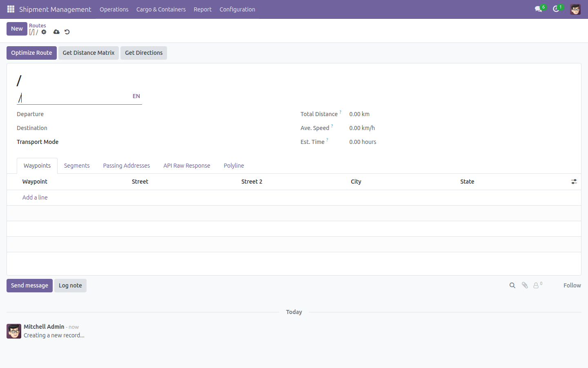Open the apps grid menu
588x368 pixels.
(11, 9)
